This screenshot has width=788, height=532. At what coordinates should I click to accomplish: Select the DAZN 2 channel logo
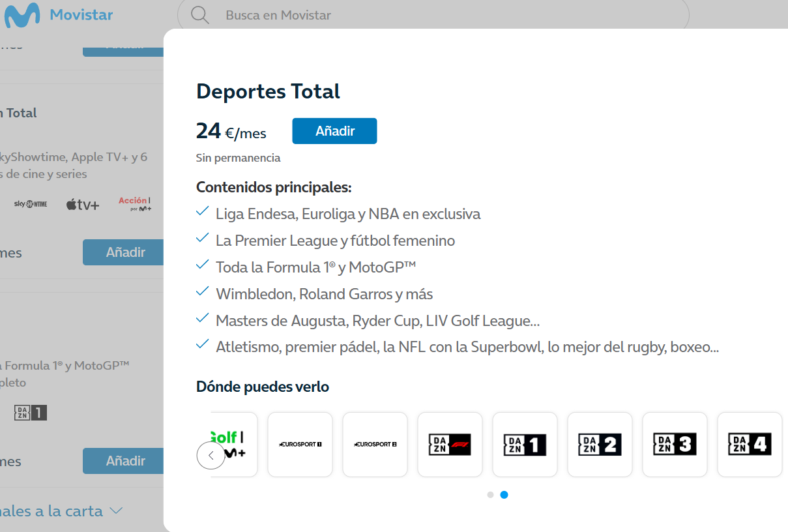coord(600,444)
